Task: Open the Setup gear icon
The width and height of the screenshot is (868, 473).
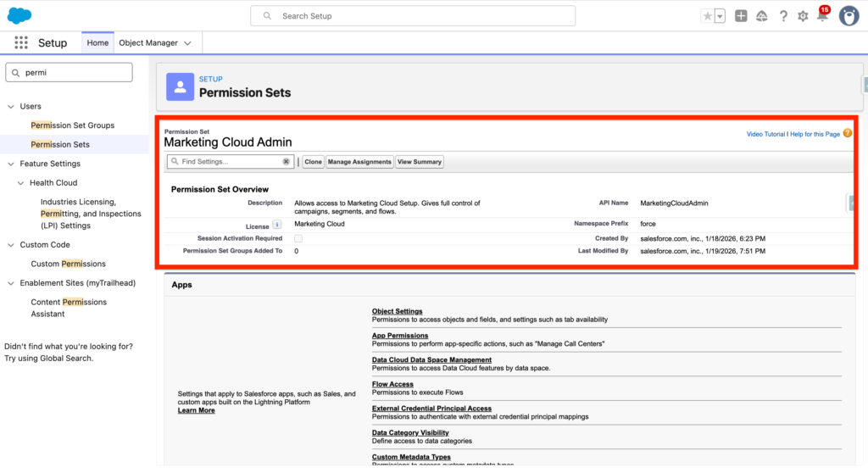Action: pos(803,16)
